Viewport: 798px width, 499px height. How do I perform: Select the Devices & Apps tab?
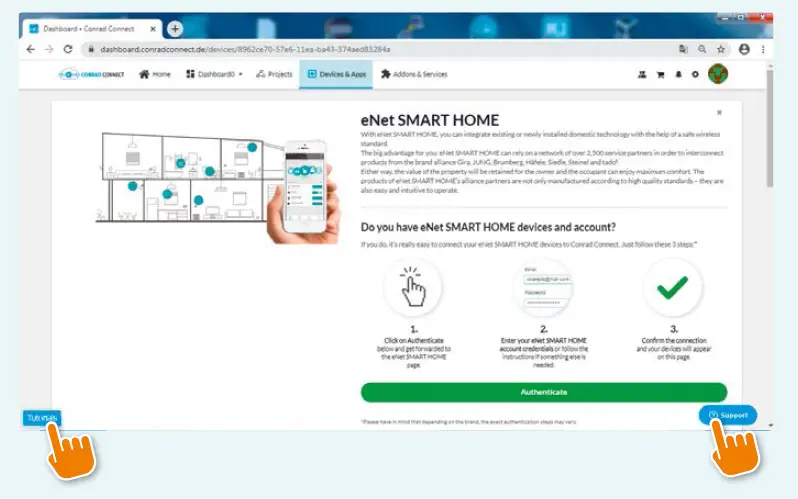tap(336, 74)
